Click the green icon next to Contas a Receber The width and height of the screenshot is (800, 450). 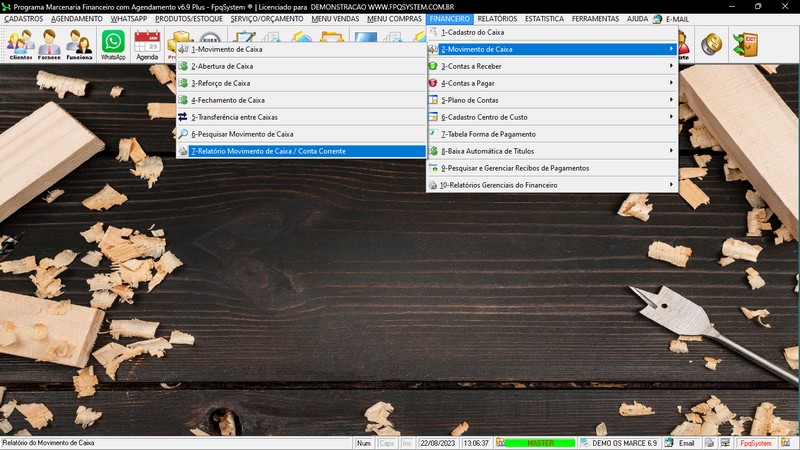(433, 66)
